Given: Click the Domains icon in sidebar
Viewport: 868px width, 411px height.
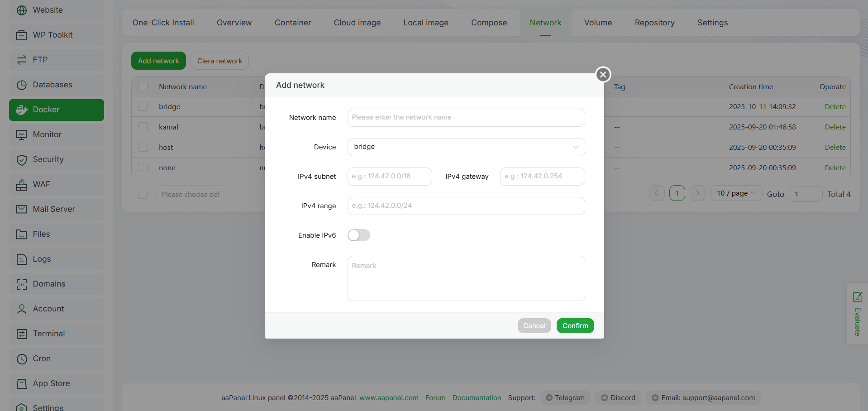Looking at the screenshot, I should click(22, 284).
